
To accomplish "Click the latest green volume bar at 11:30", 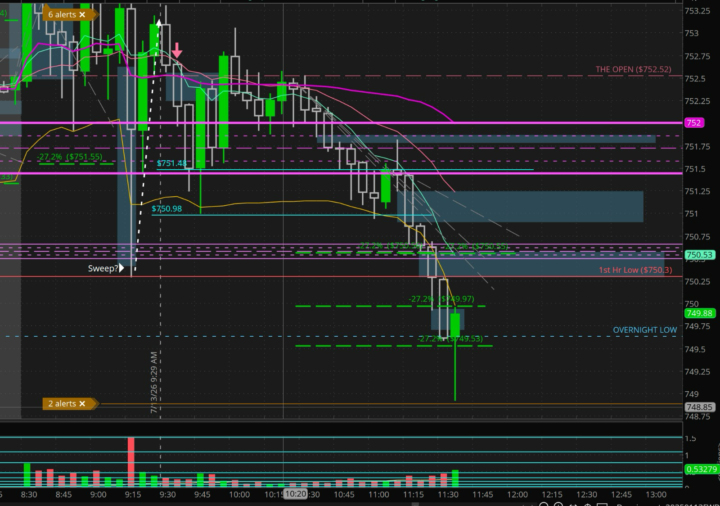I will tap(455, 478).
